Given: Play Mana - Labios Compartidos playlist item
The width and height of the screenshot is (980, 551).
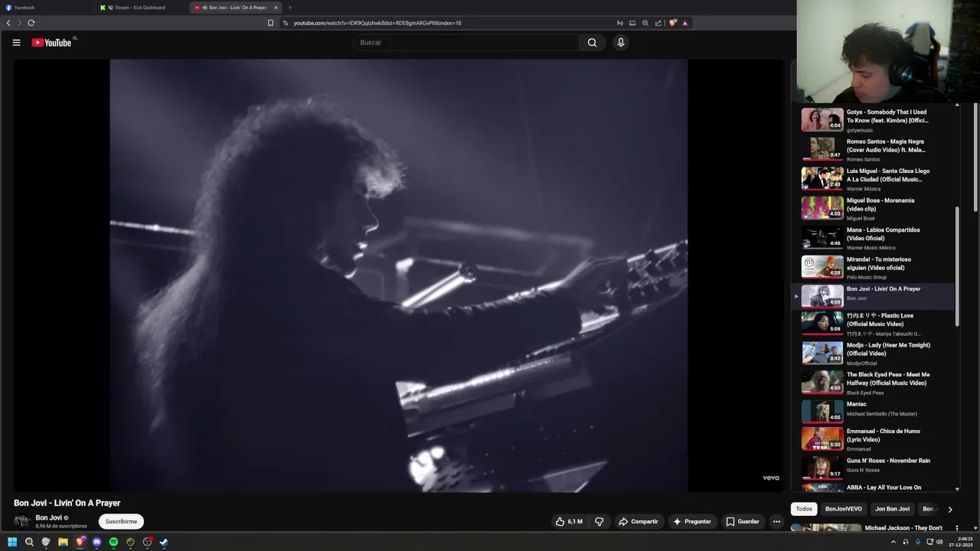Looking at the screenshot, I should [x=873, y=237].
